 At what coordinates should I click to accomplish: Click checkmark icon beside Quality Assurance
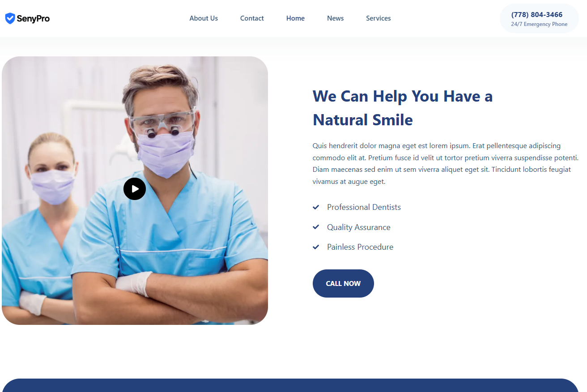coord(316,227)
